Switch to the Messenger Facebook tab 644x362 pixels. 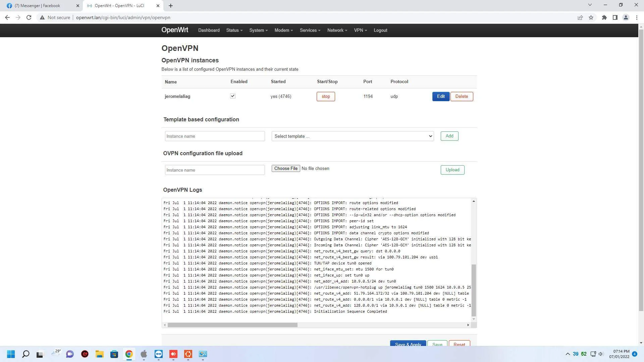[42, 6]
